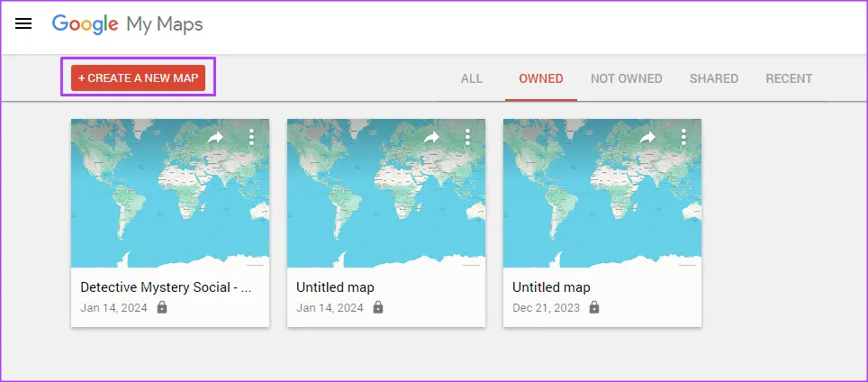Viewport: 868px width, 382px height.
Task: Open thumbnail of Dec 21, 2023 Untitled map
Action: (602, 203)
